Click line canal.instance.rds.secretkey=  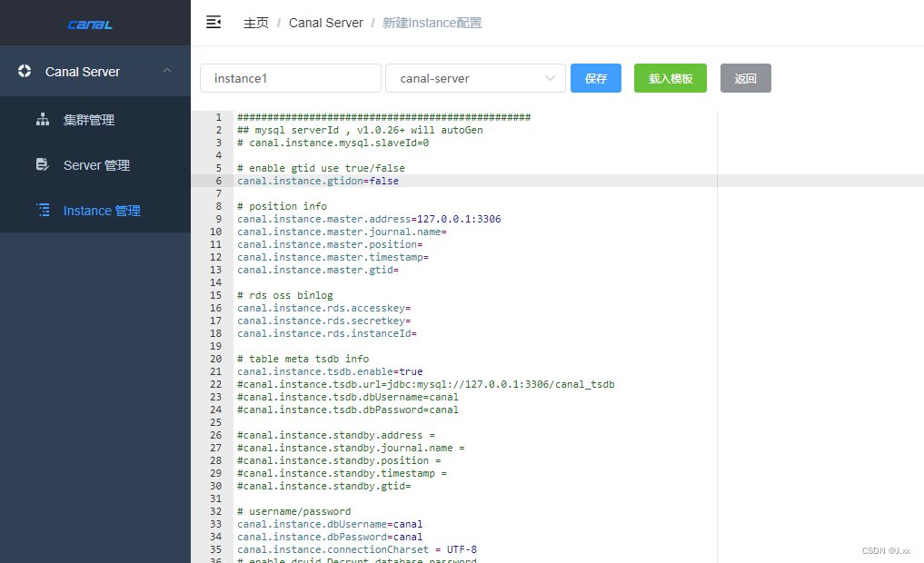click(324, 321)
